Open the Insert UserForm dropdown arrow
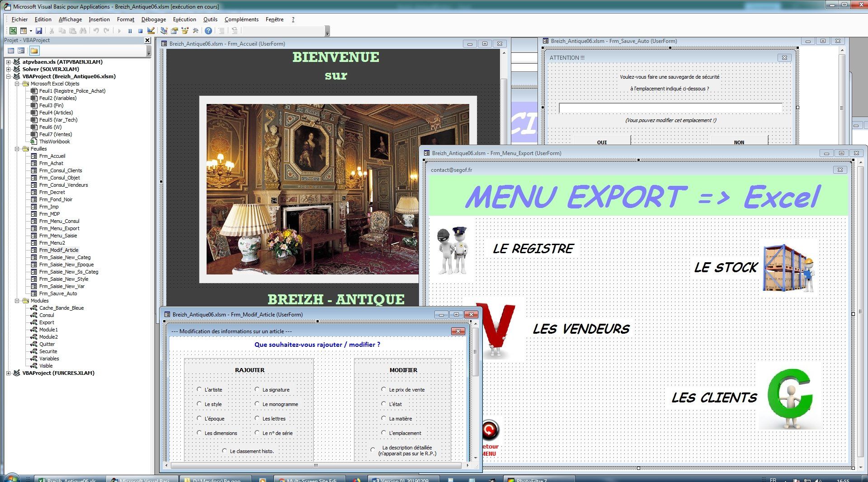Image resolution: width=868 pixels, height=482 pixels. tap(31, 31)
